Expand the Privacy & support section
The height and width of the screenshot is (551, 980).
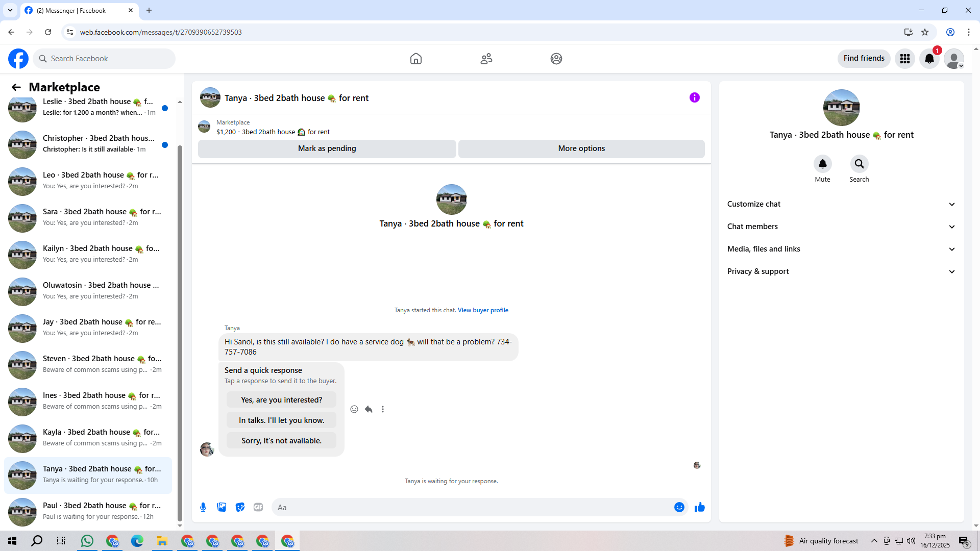[841, 271]
